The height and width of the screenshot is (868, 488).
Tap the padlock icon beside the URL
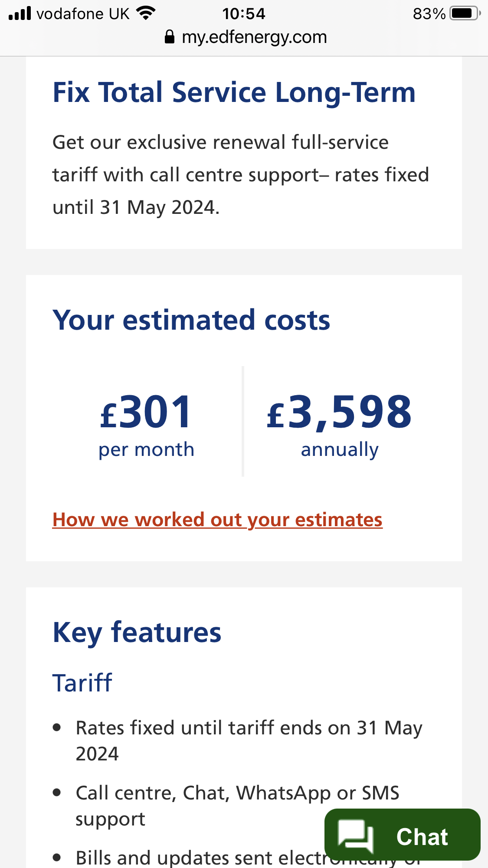pyautogui.click(x=170, y=37)
